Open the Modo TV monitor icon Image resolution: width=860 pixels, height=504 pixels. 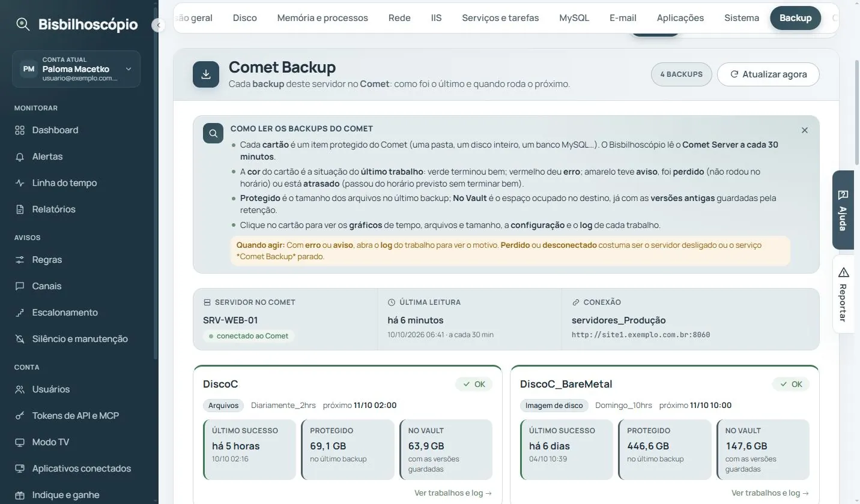tap(20, 442)
